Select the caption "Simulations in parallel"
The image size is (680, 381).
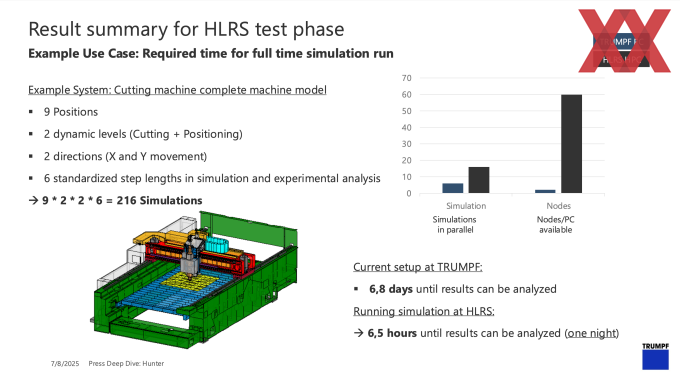point(454,225)
